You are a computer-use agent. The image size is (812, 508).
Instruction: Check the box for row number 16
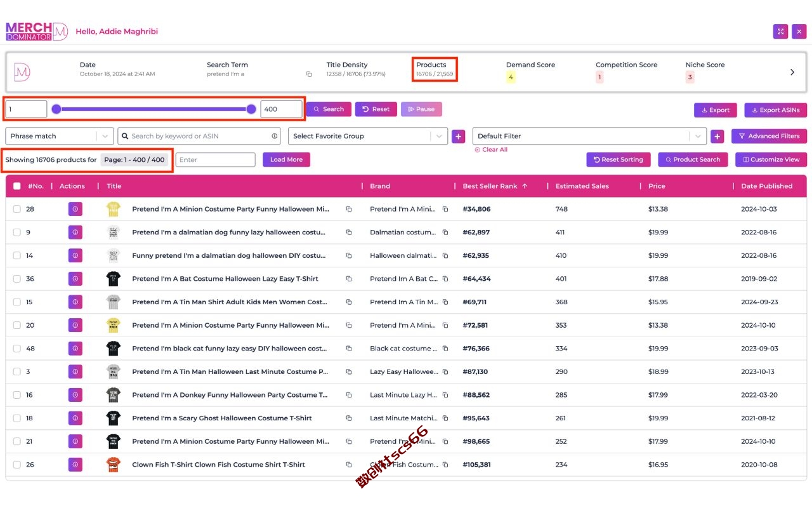(x=17, y=395)
